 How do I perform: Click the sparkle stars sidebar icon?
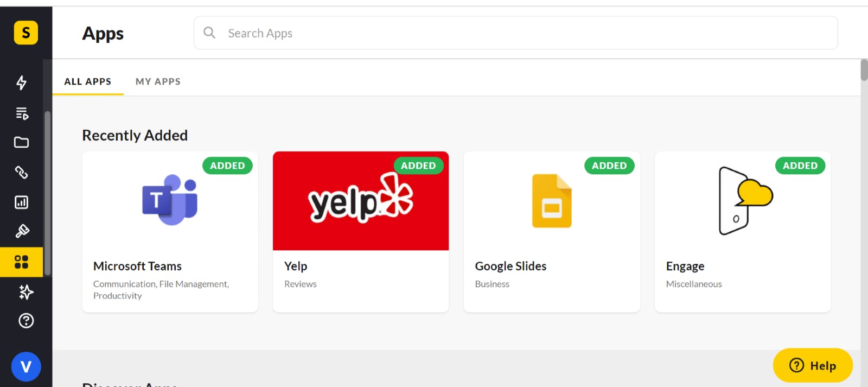pos(25,292)
